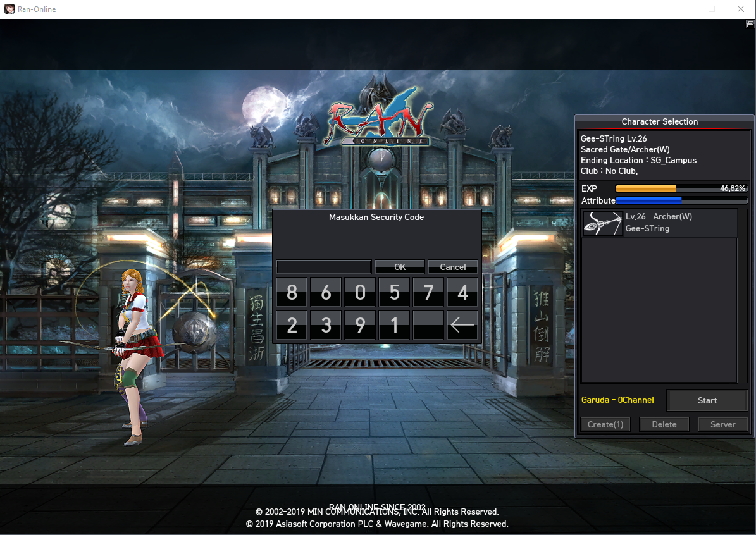Viewport: 756px width, 535px height.
Task: Click the 'Character Selection' panel title
Action: tap(659, 122)
